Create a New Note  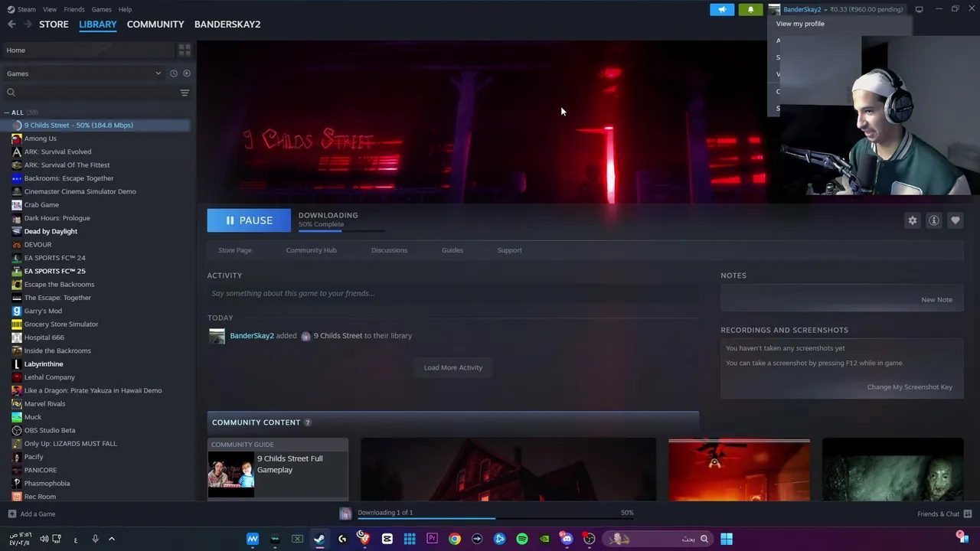936,300
